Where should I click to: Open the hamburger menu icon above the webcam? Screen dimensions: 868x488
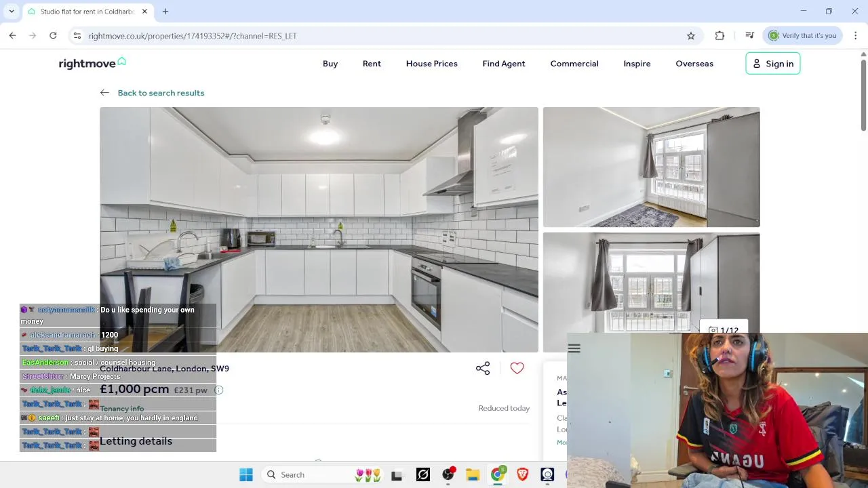[574, 348]
